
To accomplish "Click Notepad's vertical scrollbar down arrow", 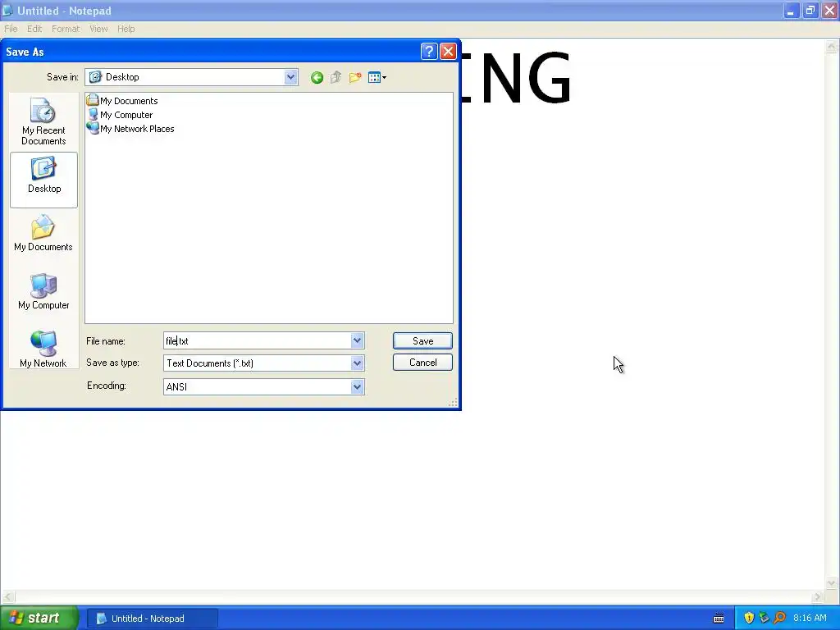I will (x=831, y=583).
